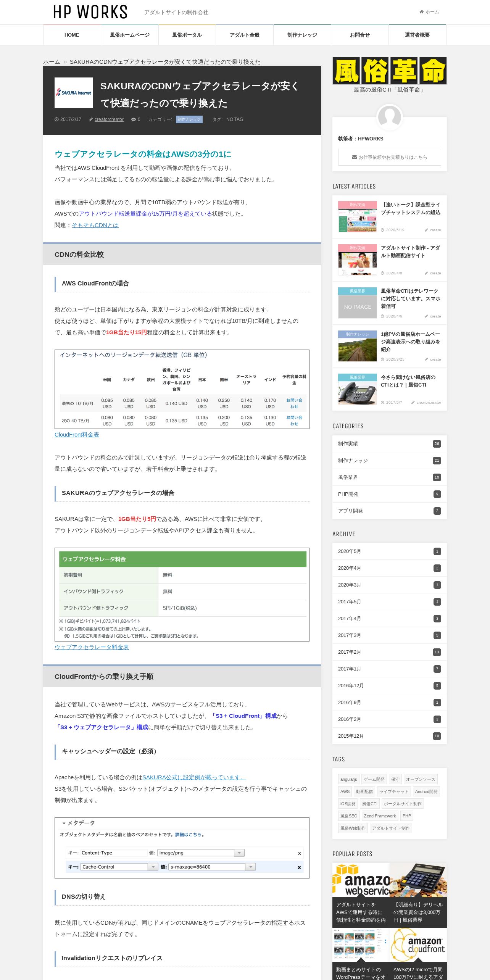Select the 制作実績 category
The height and width of the screenshot is (980, 490).
pyautogui.click(x=389, y=443)
